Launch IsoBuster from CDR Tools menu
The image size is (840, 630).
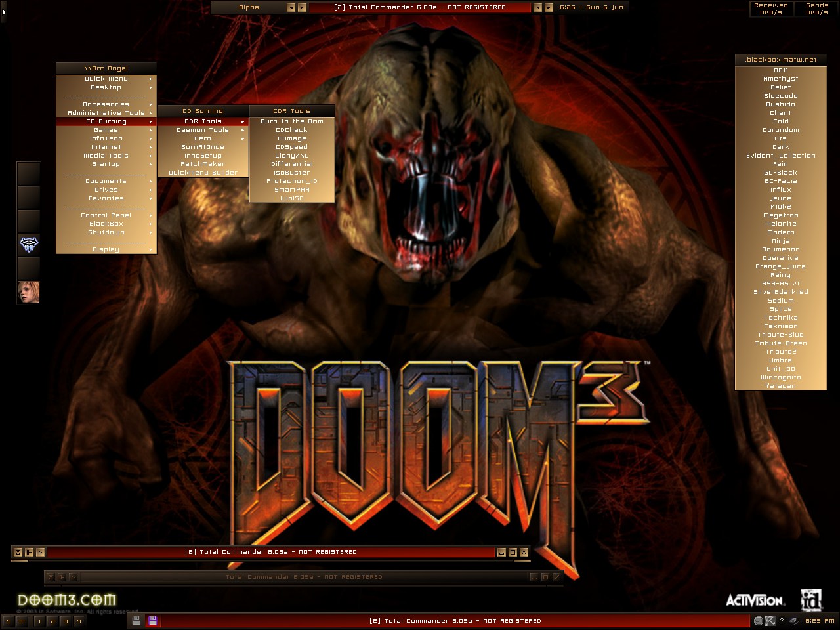click(x=292, y=173)
